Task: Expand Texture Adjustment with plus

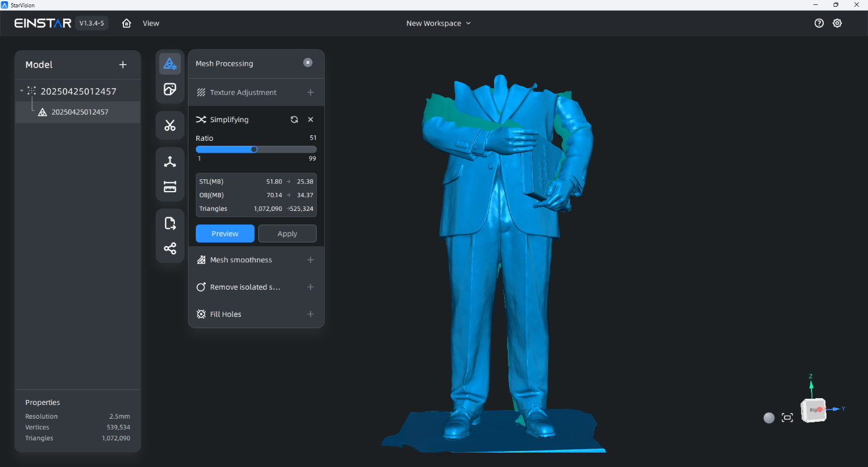Action: coord(311,92)
